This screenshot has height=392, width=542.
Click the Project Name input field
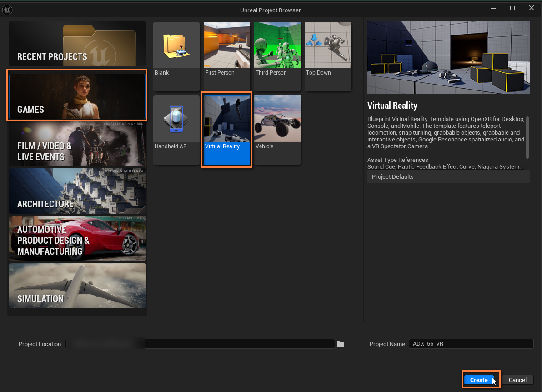(x=471, y=344)
